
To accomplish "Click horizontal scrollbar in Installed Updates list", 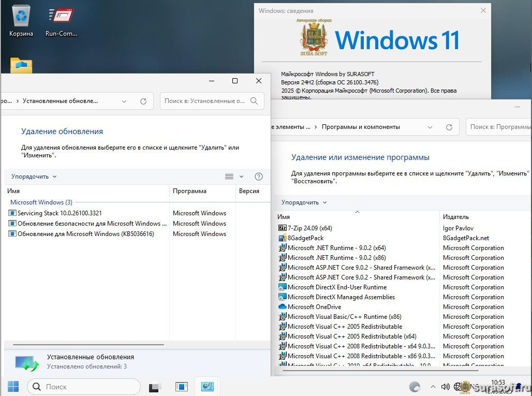I will pyautogui.click(x=88, y=345).
